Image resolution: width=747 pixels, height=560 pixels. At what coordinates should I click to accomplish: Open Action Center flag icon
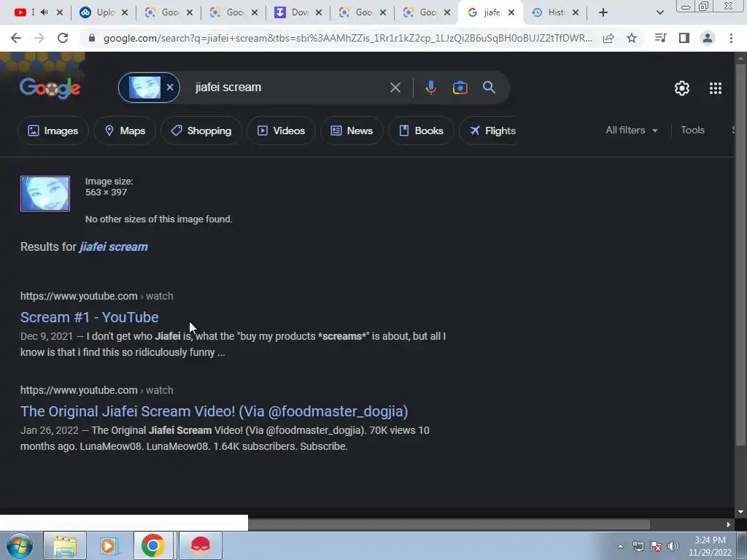click(656, 547)
